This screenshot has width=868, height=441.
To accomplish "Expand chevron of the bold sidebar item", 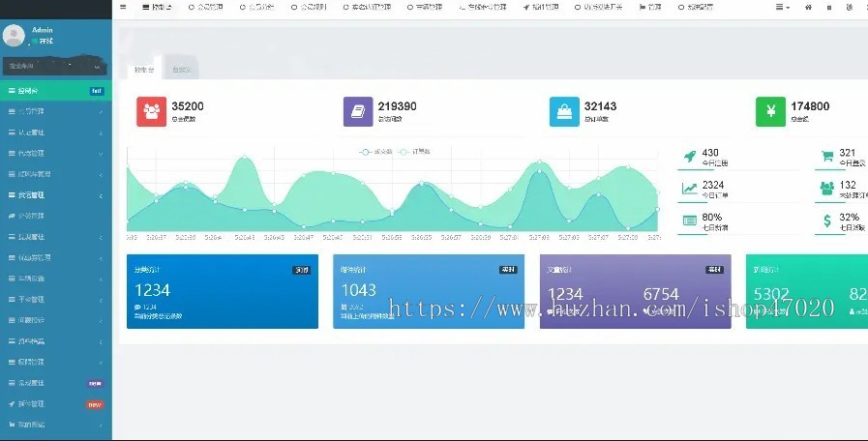I will point(101,195).
